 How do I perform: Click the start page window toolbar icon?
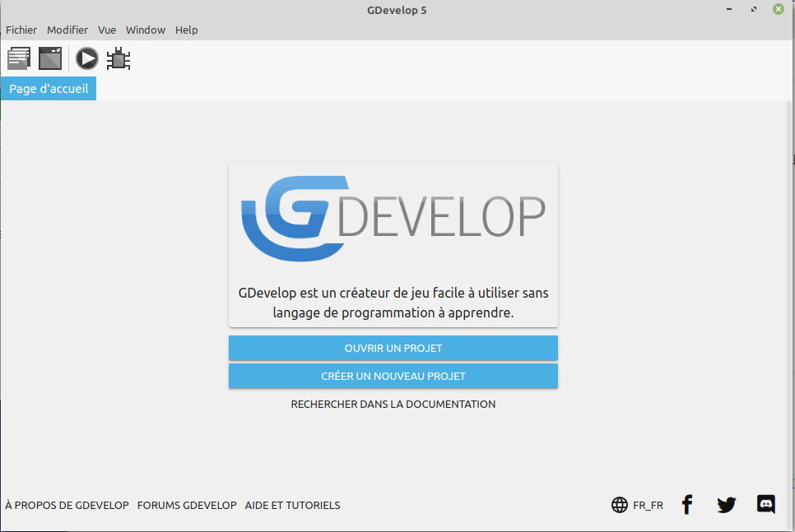pos(50,58)
